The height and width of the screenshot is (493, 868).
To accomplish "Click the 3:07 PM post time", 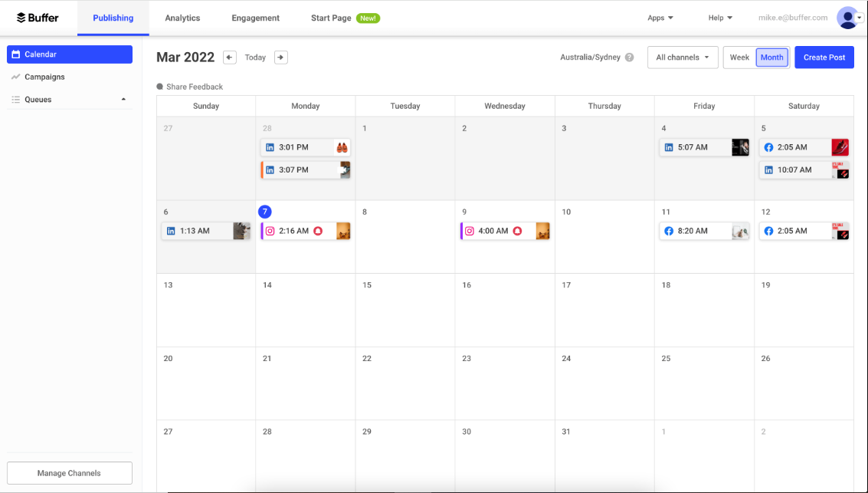I will (293, 170).
